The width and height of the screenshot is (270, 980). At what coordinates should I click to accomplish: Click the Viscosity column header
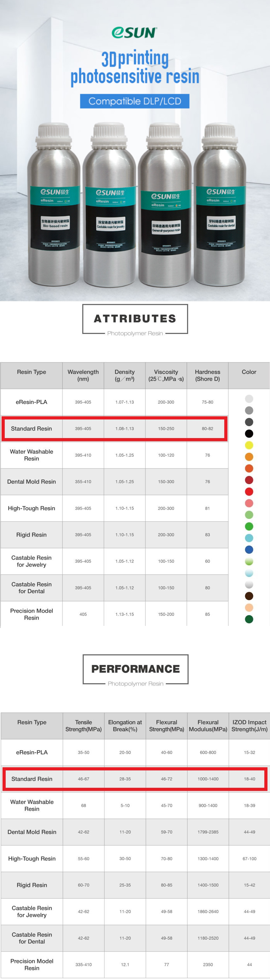166,375
